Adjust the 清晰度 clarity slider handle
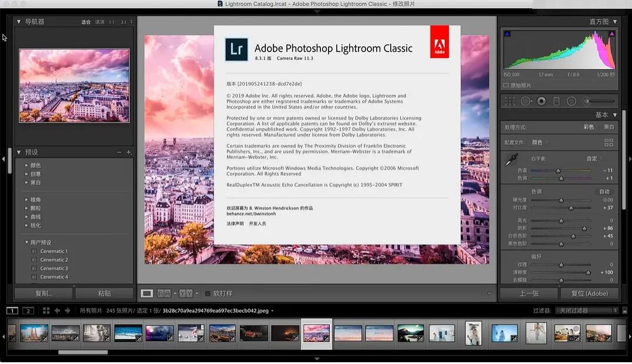Screen dimensions: 632x364 click(x=588, y=273)
